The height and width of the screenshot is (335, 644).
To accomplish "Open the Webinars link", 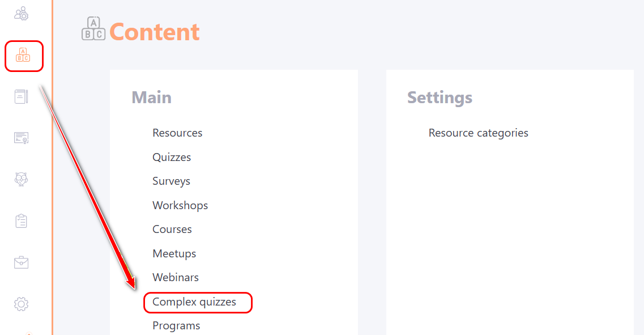I will point(176,278).
